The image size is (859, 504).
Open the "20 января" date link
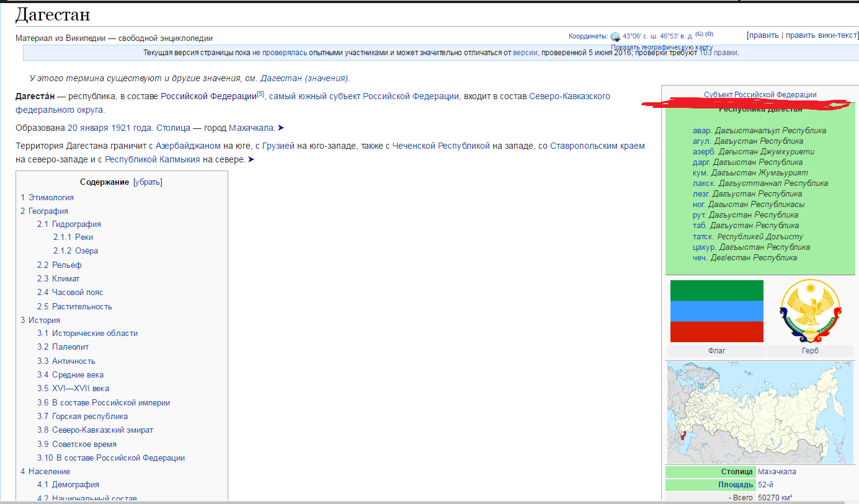click(x=87, y=128)
